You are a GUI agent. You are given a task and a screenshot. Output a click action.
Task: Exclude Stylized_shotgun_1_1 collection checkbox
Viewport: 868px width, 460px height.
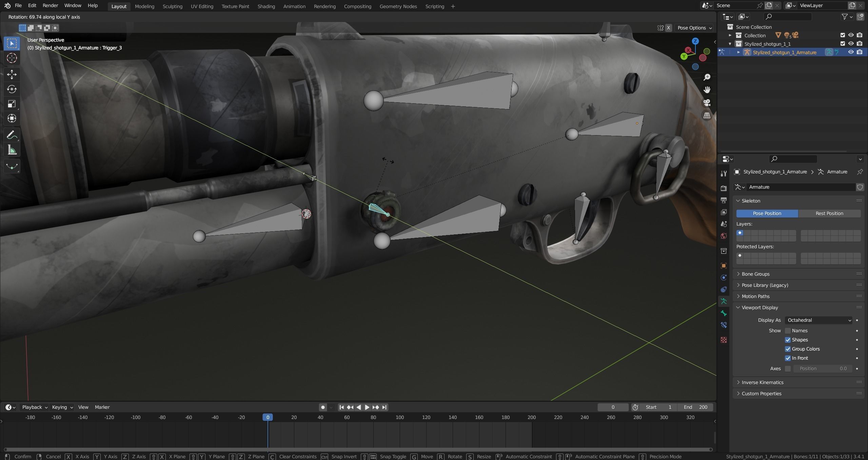tap(843, 44)
